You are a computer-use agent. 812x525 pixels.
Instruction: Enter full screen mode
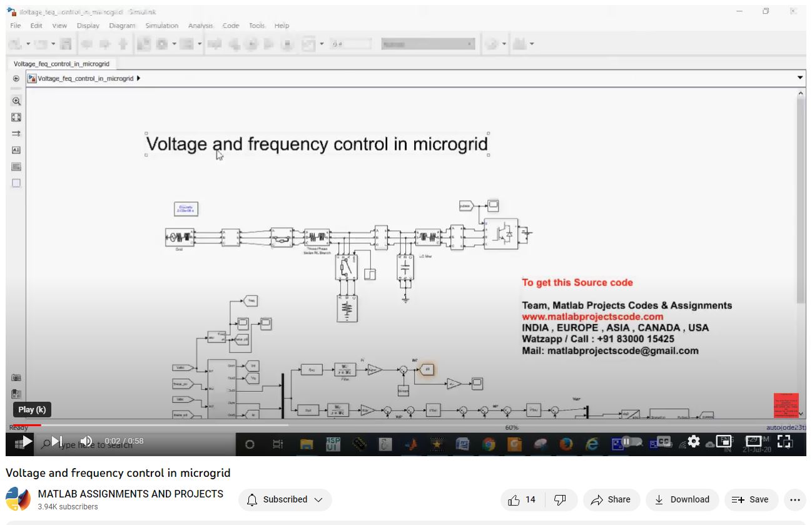click(784, 441)
